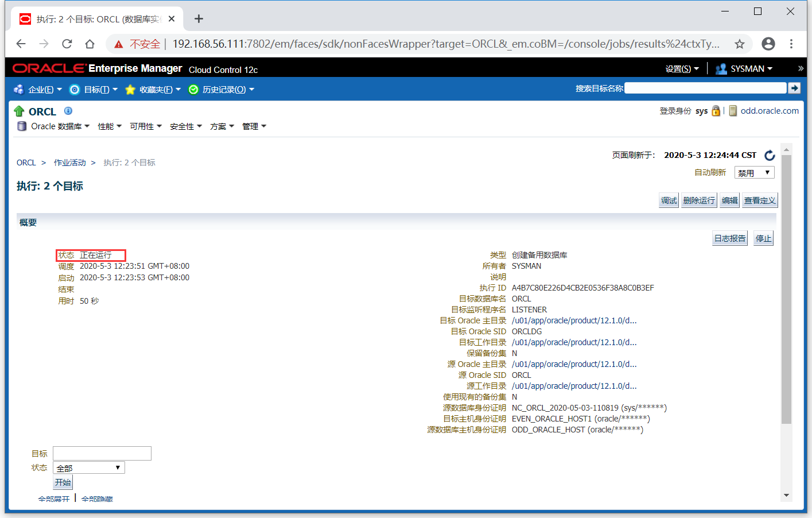Click the scrollbar up arrow

point(786,149)
